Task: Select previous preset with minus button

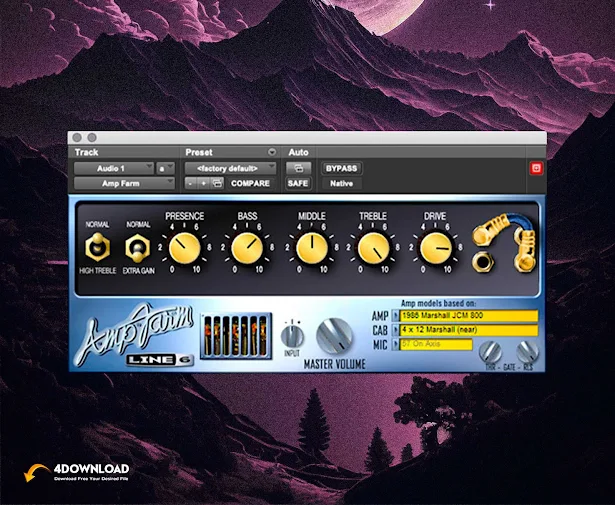Action: coord(191,183)
